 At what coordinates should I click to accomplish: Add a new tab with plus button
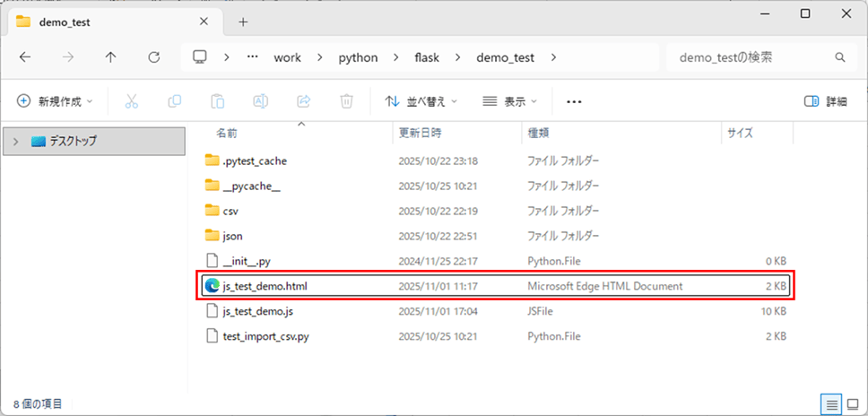click(243, 22)
